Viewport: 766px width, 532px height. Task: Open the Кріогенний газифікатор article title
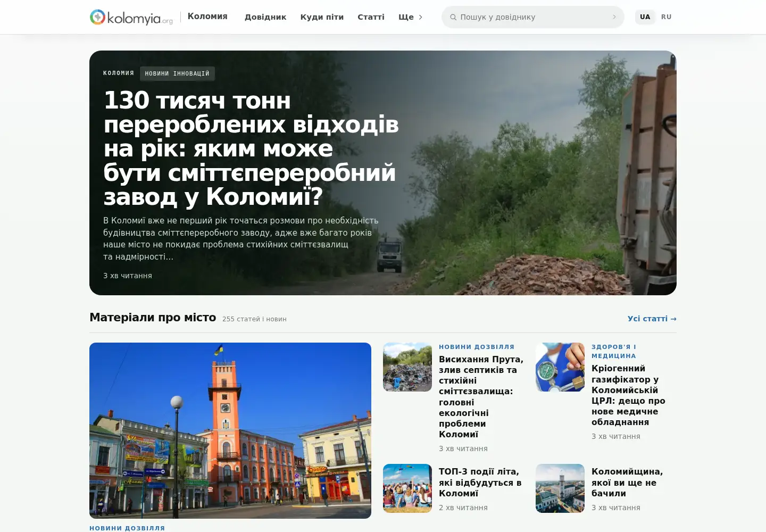(628, 395)
